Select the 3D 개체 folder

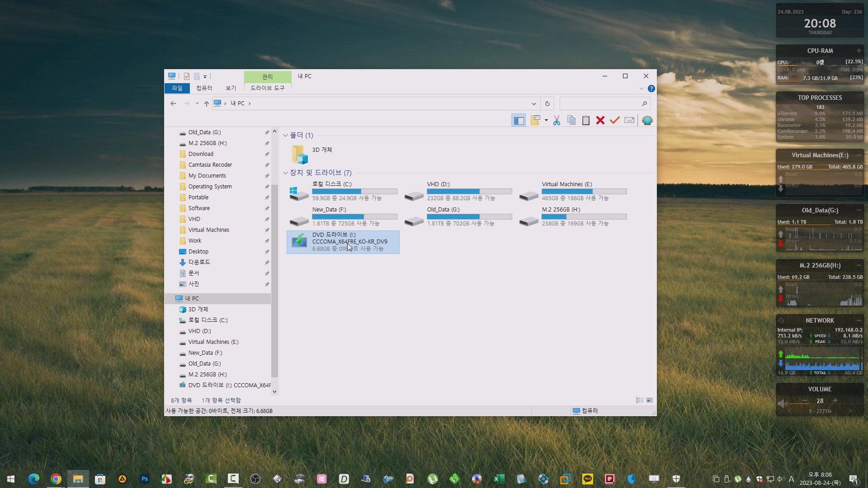pyautogui.click(x=312, y=154)
